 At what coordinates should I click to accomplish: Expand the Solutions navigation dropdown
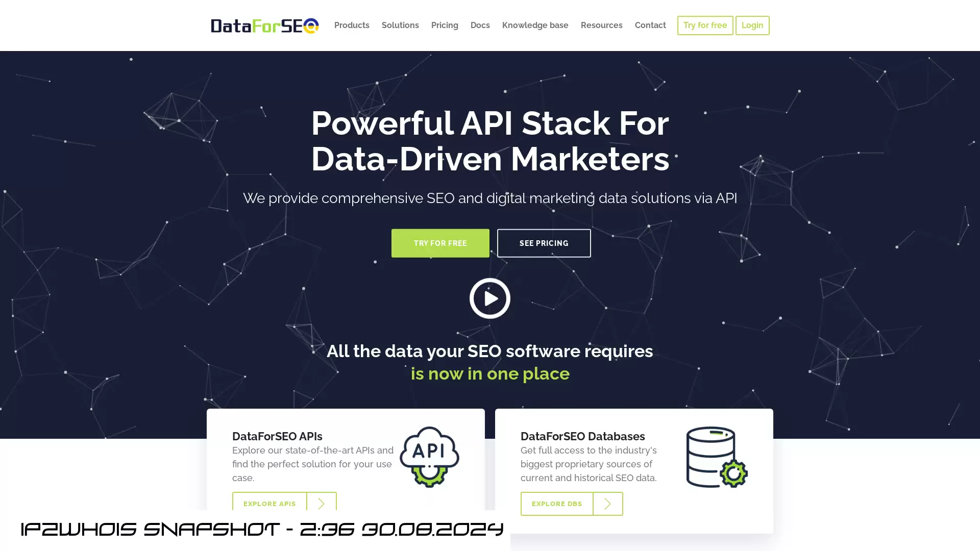[400, 25]
